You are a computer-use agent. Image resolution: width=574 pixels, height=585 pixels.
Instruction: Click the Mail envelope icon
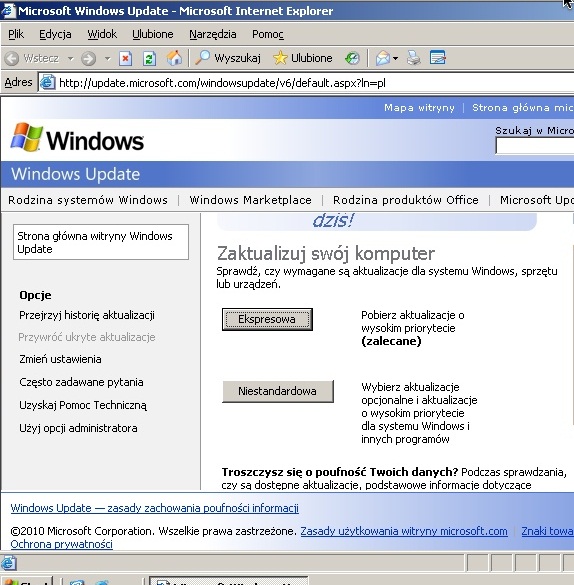pos(383,59)
